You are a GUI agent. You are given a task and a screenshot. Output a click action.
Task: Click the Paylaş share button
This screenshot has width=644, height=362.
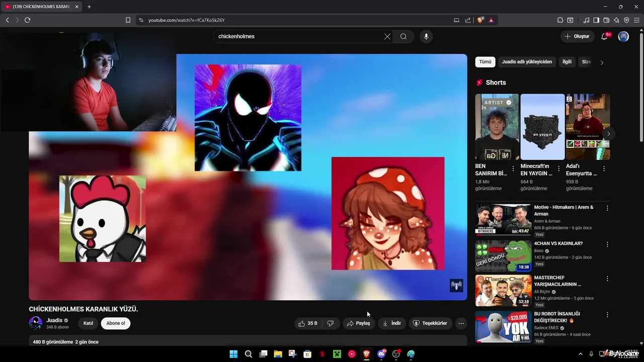click(x=358, y=323)
